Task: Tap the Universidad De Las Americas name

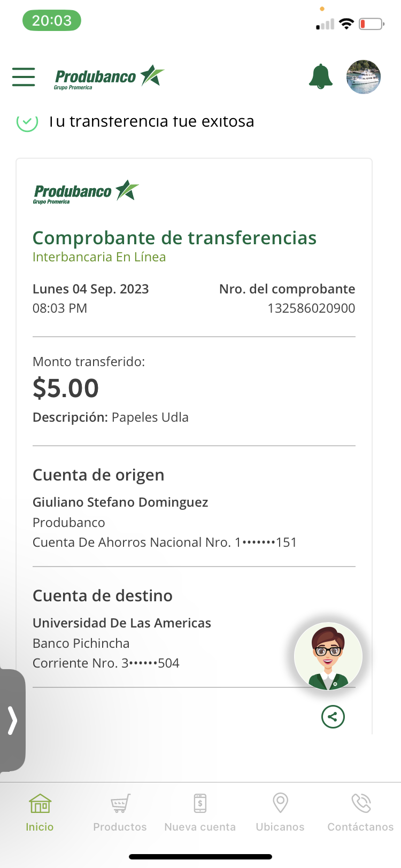Action: click(122, 623)
